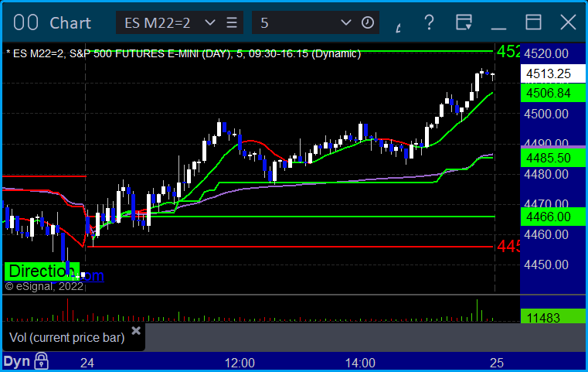Close the Vol current price bar panel

click(x=136, y=331)
